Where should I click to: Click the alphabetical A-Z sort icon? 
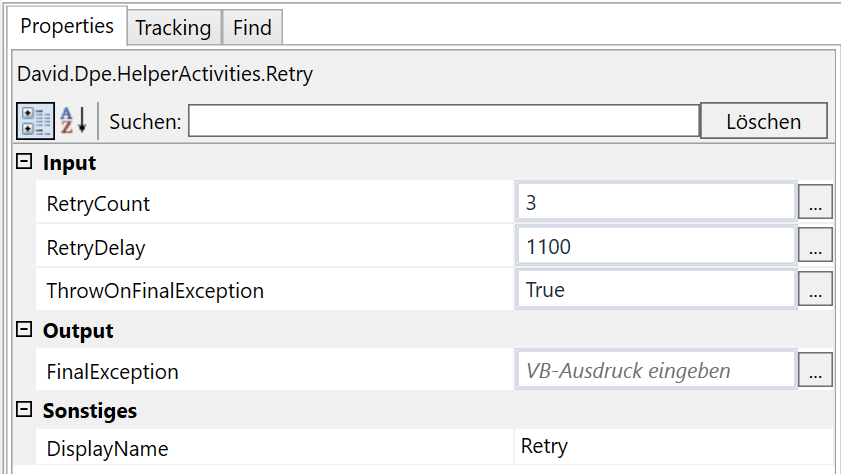point(74,122)
